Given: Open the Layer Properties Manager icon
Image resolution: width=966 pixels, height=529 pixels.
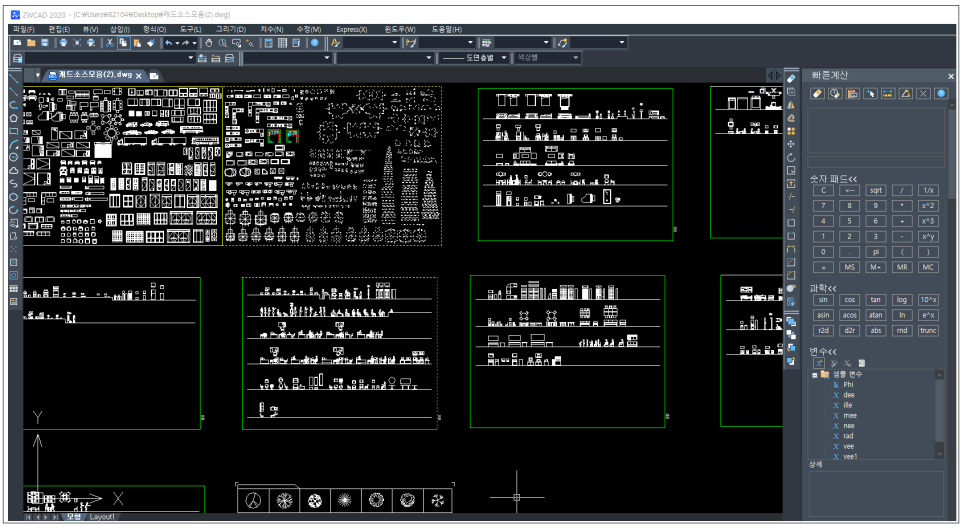Looking at the screenshot, I should coord(18,58).
